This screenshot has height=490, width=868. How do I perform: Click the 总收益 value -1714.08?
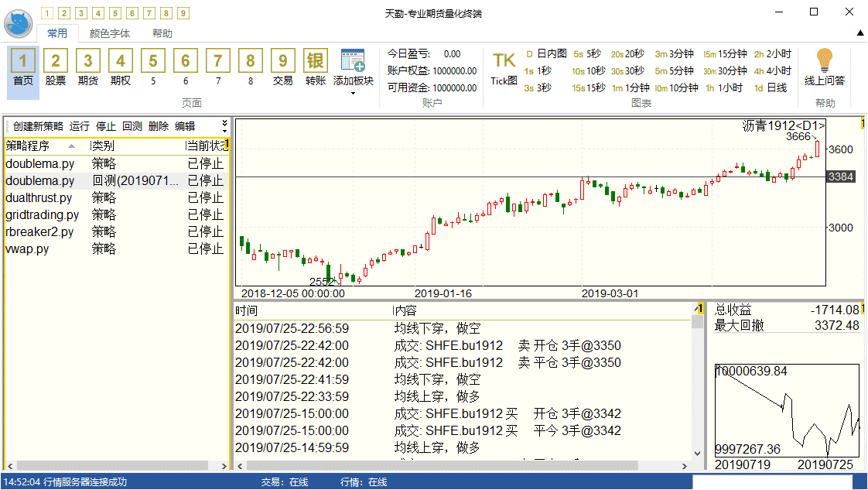tap(835, 310)
